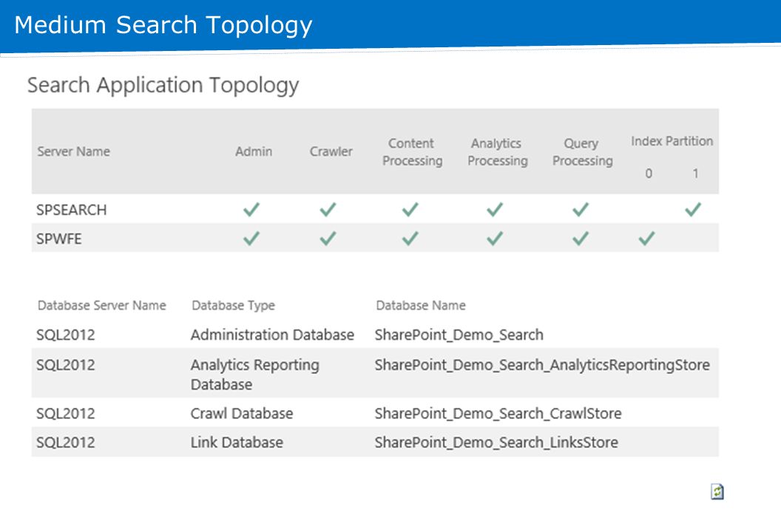Click SharePoint_Demo_Search_CrawlStore database name

click(498, 414)
